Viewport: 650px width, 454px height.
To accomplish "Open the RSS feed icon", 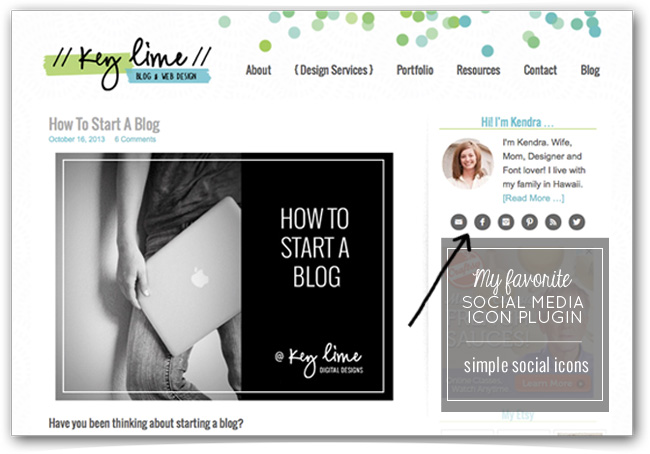I will pos(553,222).
